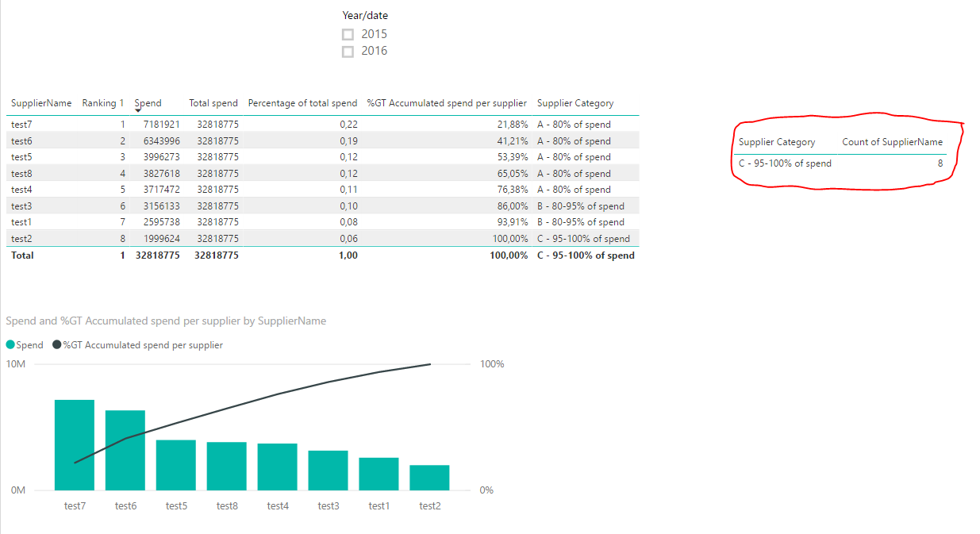Screen dimensions: 980x534
Task: Click test1 supplier name in table
Action: point(21,222)
